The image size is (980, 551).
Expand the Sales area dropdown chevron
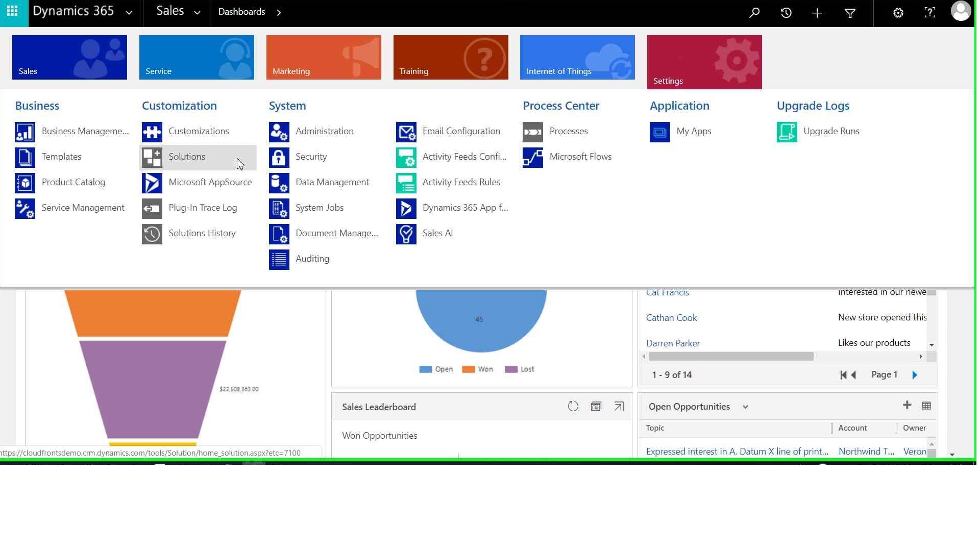[197, 13]
